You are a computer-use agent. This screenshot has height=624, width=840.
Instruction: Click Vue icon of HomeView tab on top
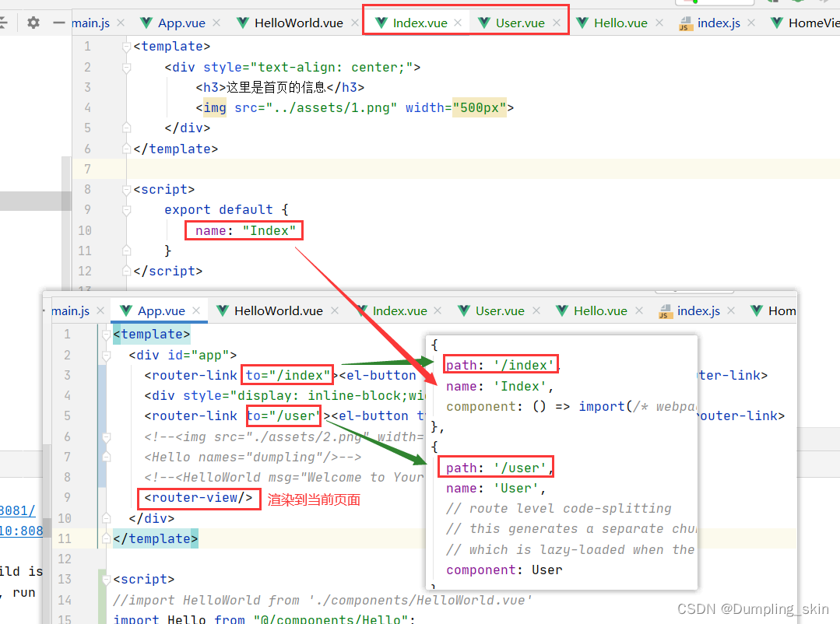(776, 23)
